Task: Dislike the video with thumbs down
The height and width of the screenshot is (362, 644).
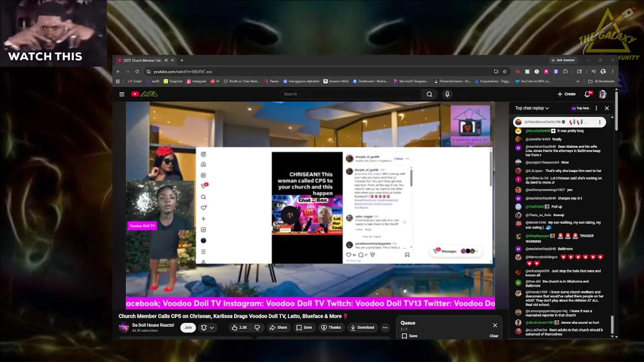Action: 257,328
